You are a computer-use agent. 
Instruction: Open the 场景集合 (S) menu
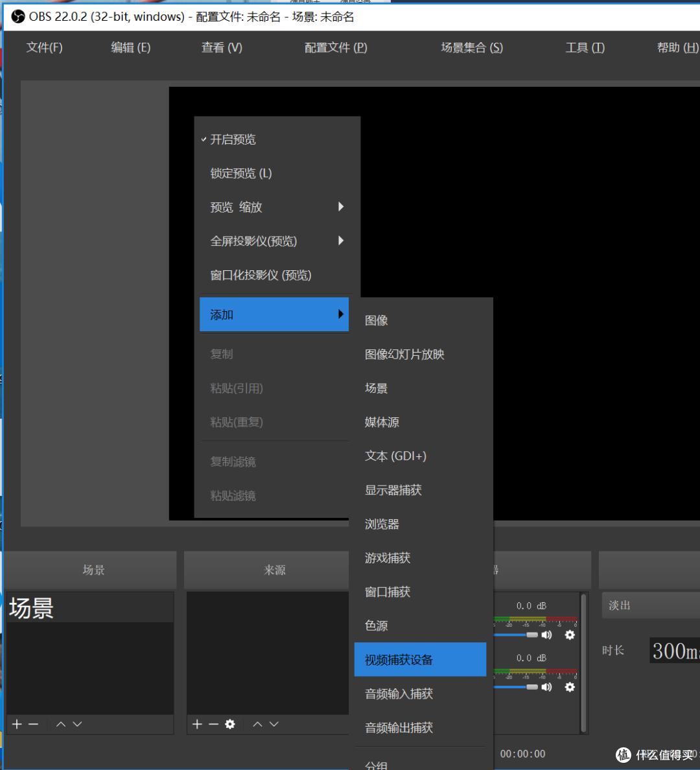472,47
